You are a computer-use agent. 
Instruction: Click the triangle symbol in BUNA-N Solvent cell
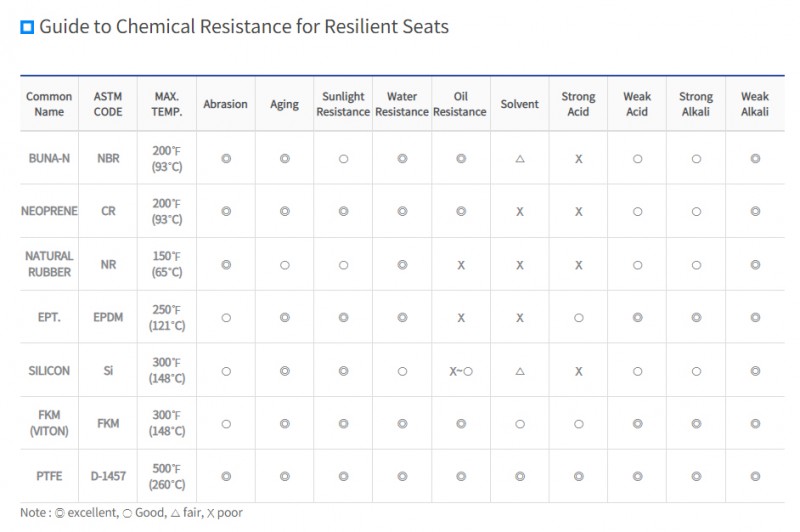(520, 158)
